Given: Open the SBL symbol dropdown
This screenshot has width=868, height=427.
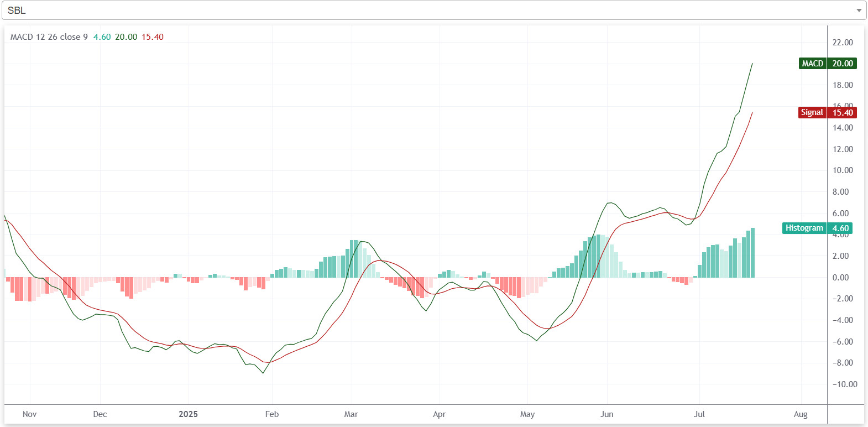Looking at the screenshot, I should click(434, 11).
